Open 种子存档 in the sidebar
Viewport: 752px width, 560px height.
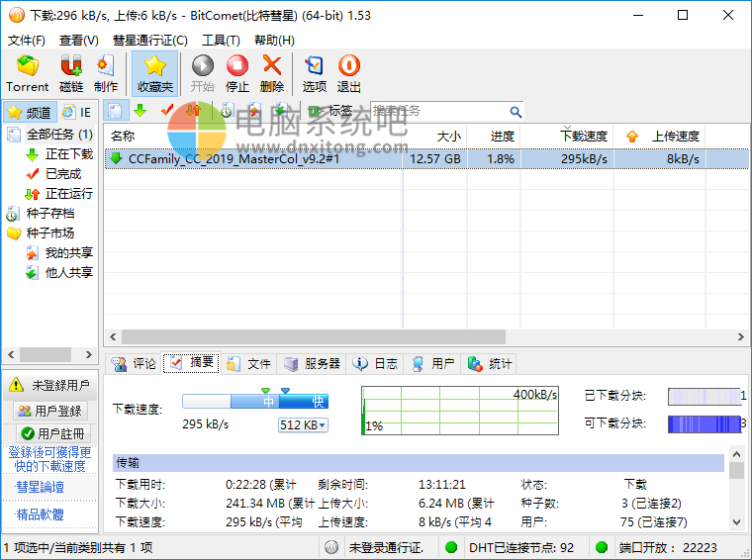pos(42,213)
